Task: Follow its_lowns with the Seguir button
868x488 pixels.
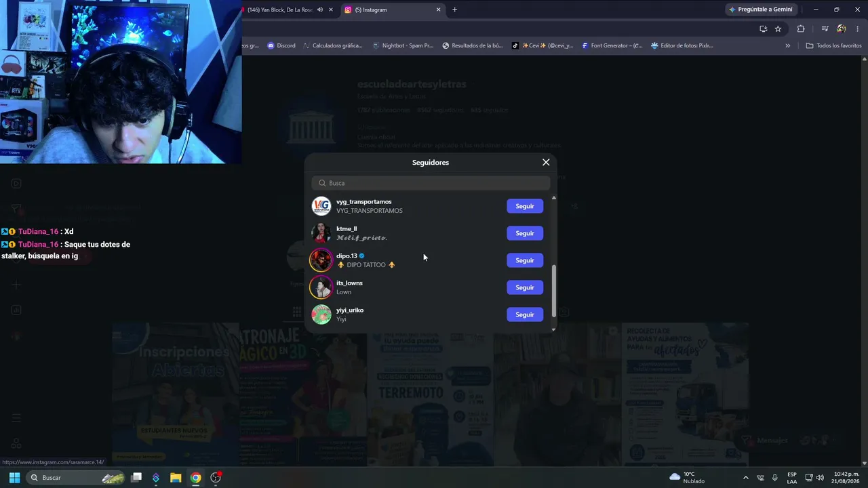Action: pos(525,287)
